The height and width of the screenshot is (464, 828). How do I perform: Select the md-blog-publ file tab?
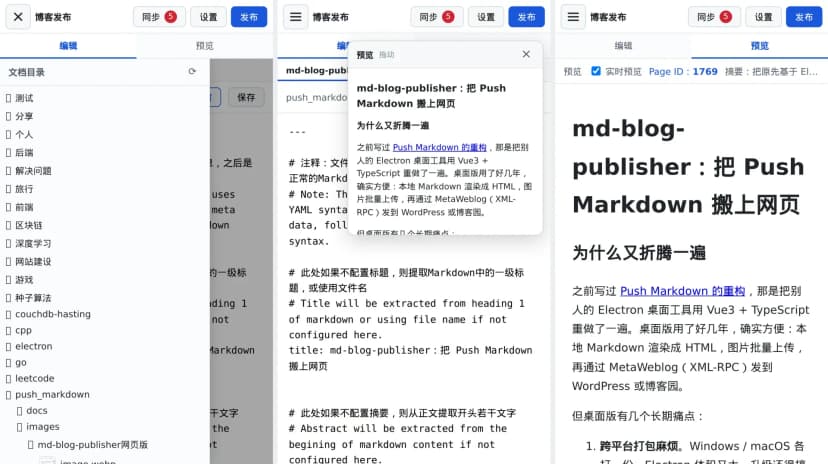316,70
